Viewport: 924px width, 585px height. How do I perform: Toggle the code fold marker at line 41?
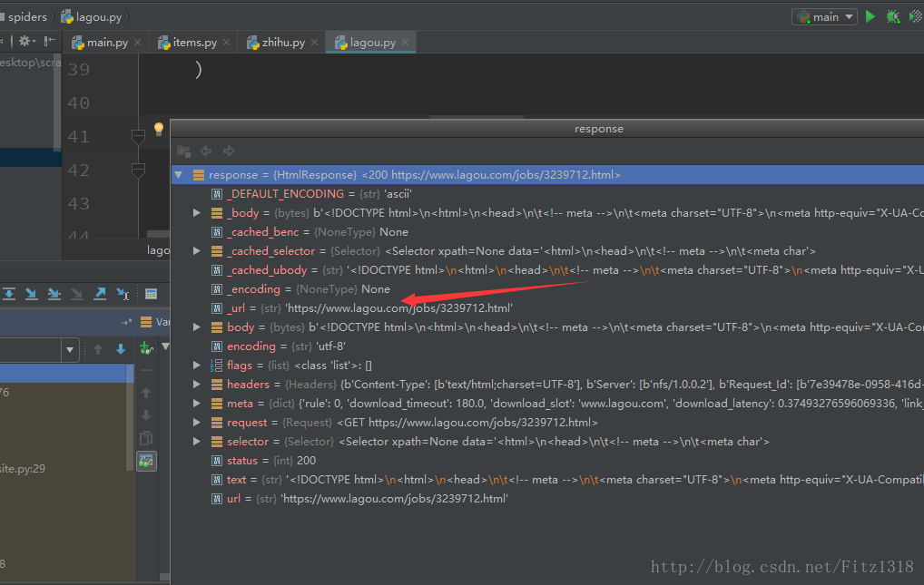tap(138, 137)
